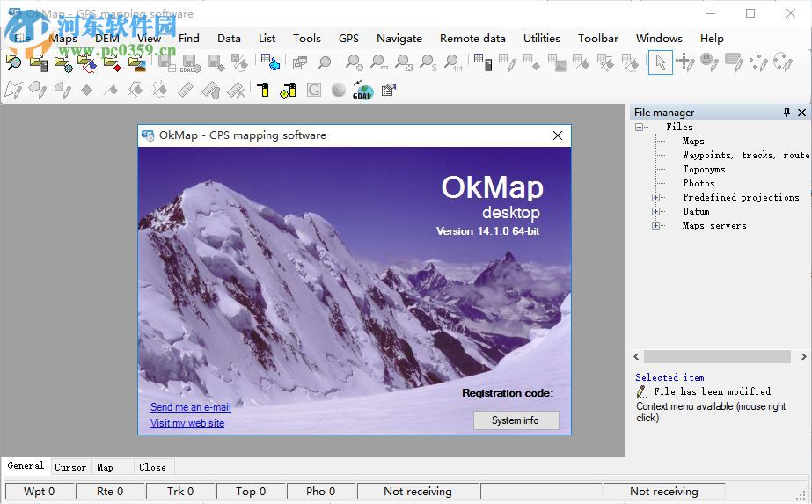812x504 pixels.
Task: Click the Wpt 0 status cell
Action: (x=40, y=492)
